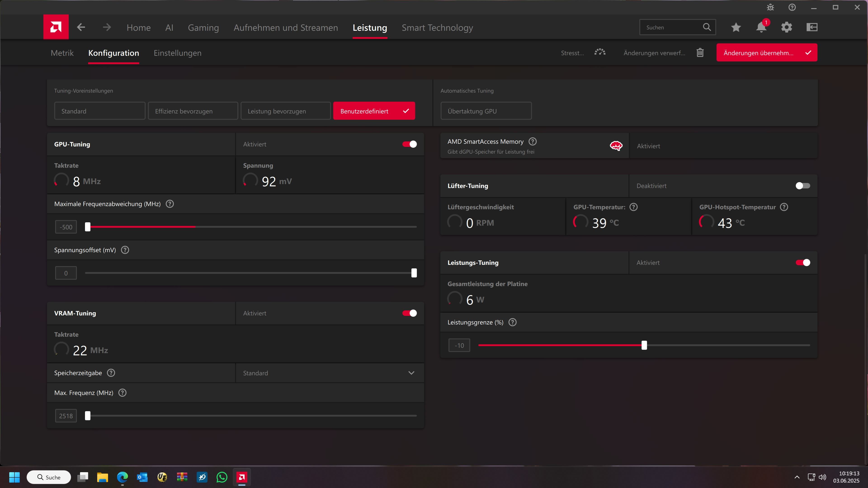
Task: Open favorites via the star icon
Action: 736,27
